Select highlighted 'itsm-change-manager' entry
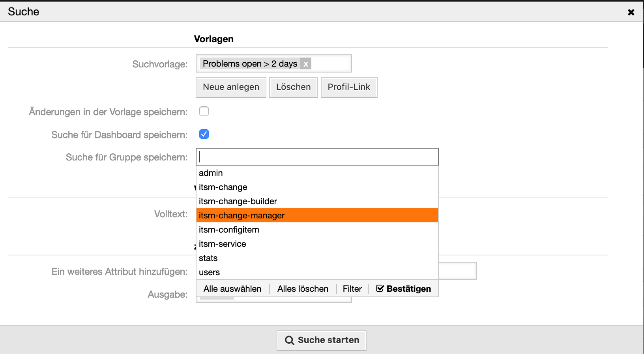The height and width of the screenshot is (354, 644). [241, 216]
